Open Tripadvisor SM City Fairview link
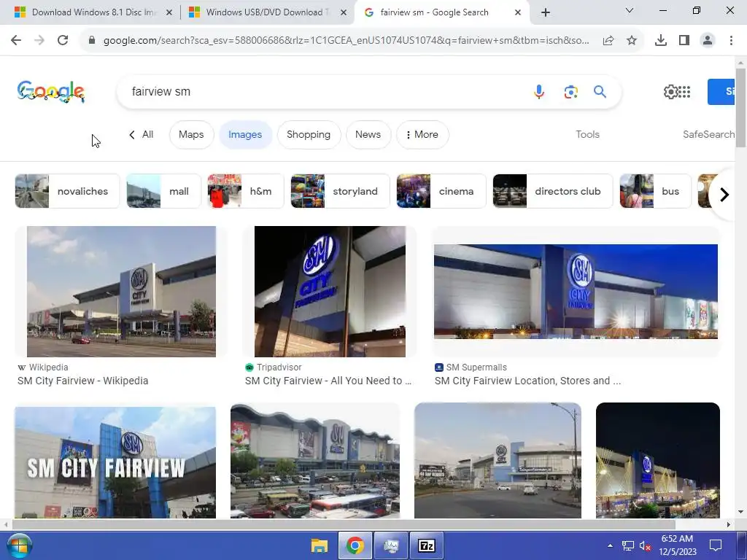The width and height of the screenshot is (747, 560). pos(328,381)
